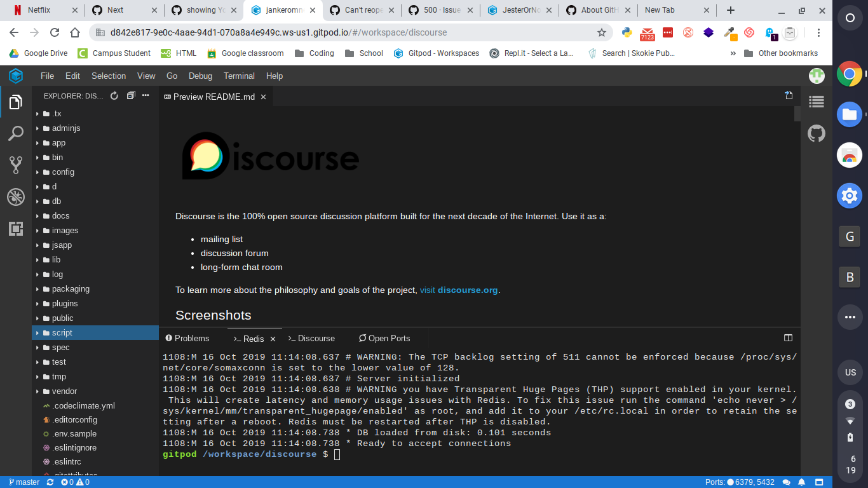Open the Terminal menu

pyautogui.click(x=239, y=76)
